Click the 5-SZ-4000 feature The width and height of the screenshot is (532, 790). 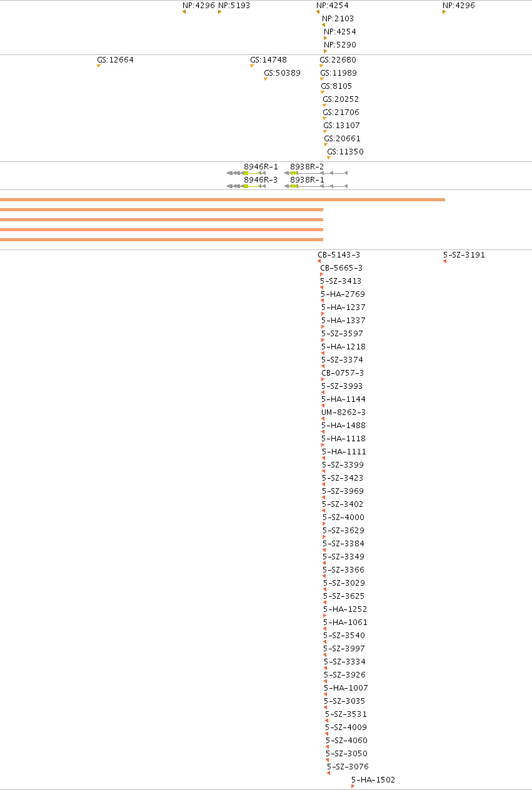point(343,518)
